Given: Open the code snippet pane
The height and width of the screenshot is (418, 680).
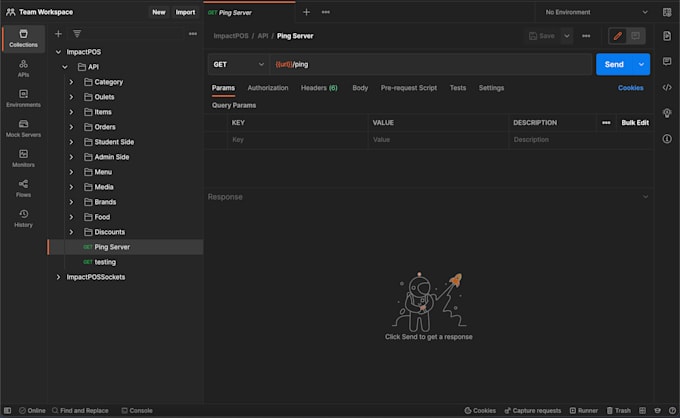Looking at the screenshot, I should point(667,88).
